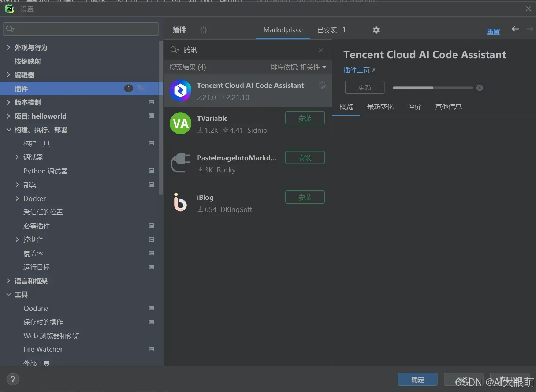Click the settings search field
The image size is (536, 392).
pos(81,29)
